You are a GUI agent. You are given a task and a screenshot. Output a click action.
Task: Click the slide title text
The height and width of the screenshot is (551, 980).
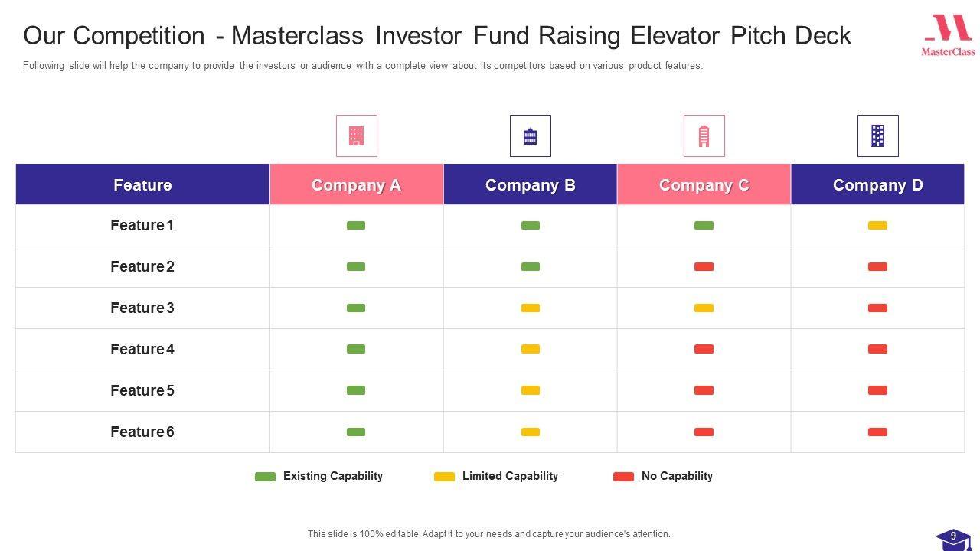coord(436,35)
